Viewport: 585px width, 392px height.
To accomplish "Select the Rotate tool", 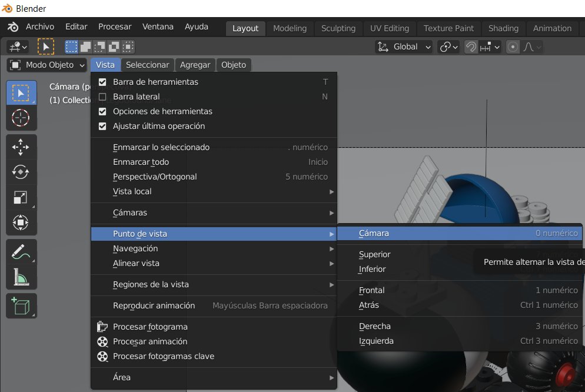I will click(x=21, y=172).
